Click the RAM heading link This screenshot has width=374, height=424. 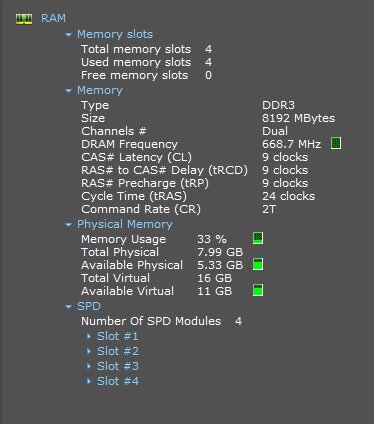pos(53,18)
